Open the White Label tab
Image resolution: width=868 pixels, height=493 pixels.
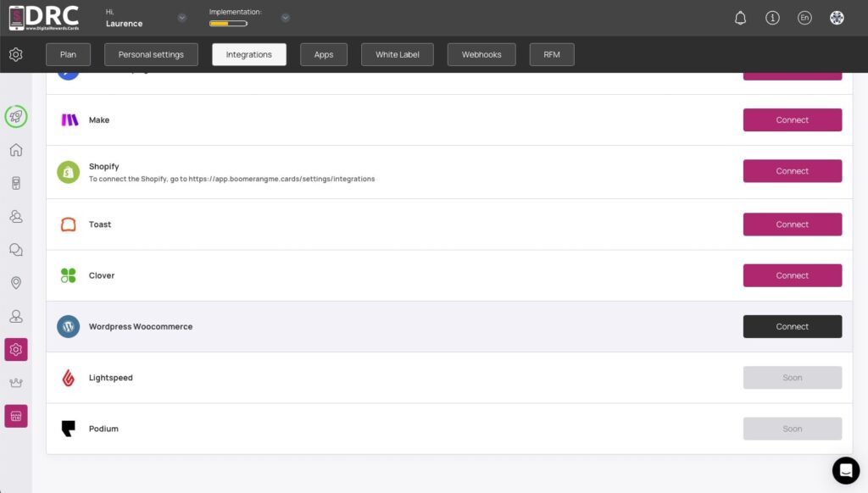click(398, 54)
